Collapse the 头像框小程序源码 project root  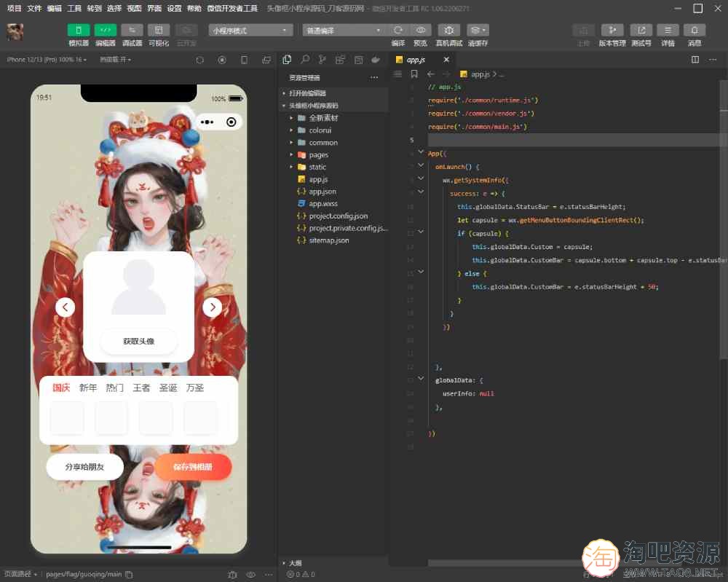coord(333,106)
